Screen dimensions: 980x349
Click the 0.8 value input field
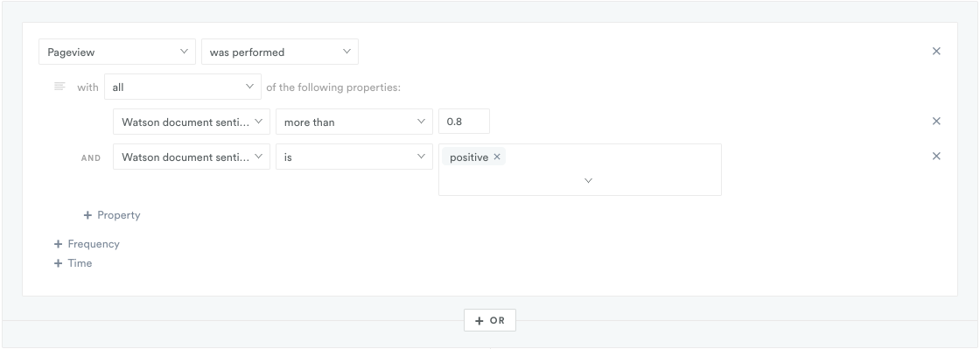[464, 122]
